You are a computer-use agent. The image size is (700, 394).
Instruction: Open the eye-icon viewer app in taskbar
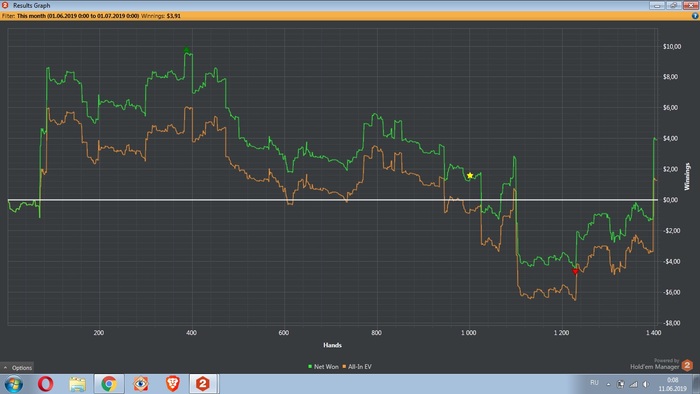[x=141, y=384]
